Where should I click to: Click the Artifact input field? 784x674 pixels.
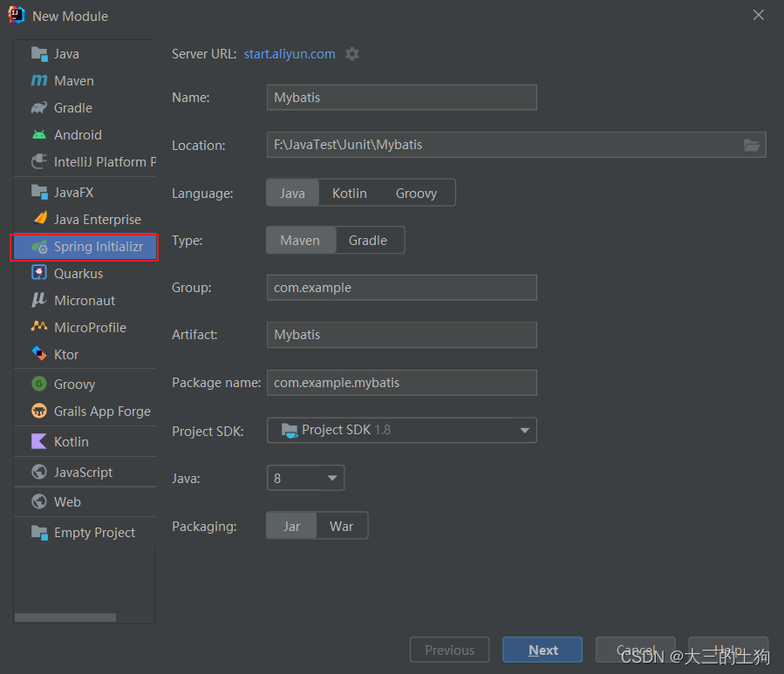[x=402, y=335]
